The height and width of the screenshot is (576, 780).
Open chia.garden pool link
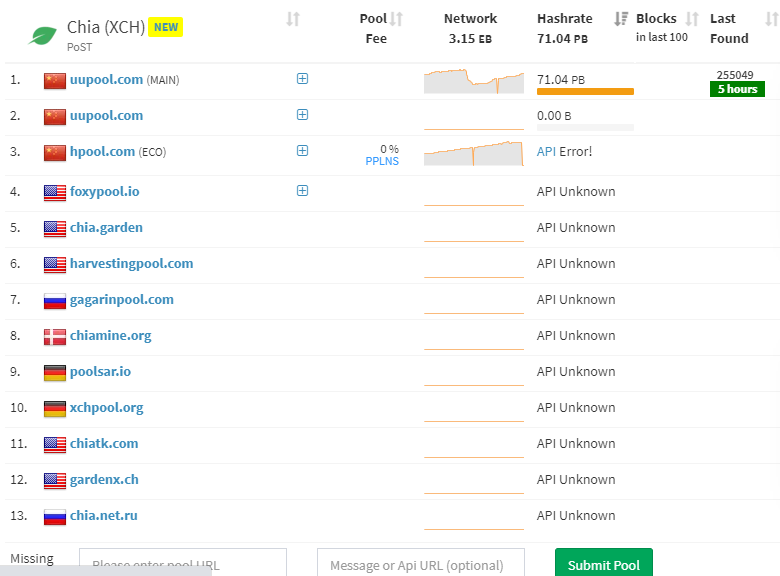106,228
